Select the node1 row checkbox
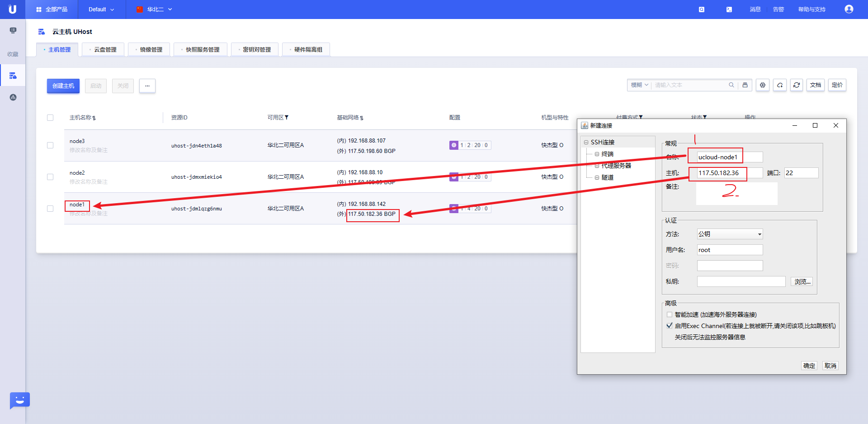Screen dimensions: 868x424 50,209
